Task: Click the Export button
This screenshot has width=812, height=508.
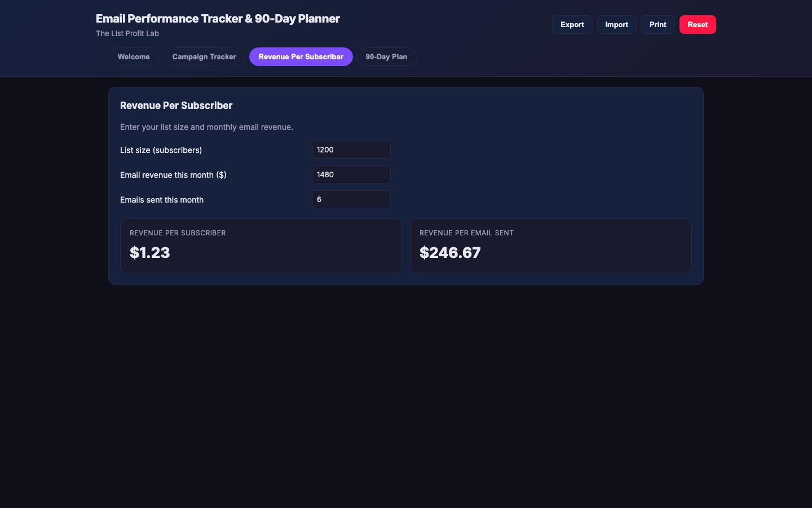Action: 572,25
